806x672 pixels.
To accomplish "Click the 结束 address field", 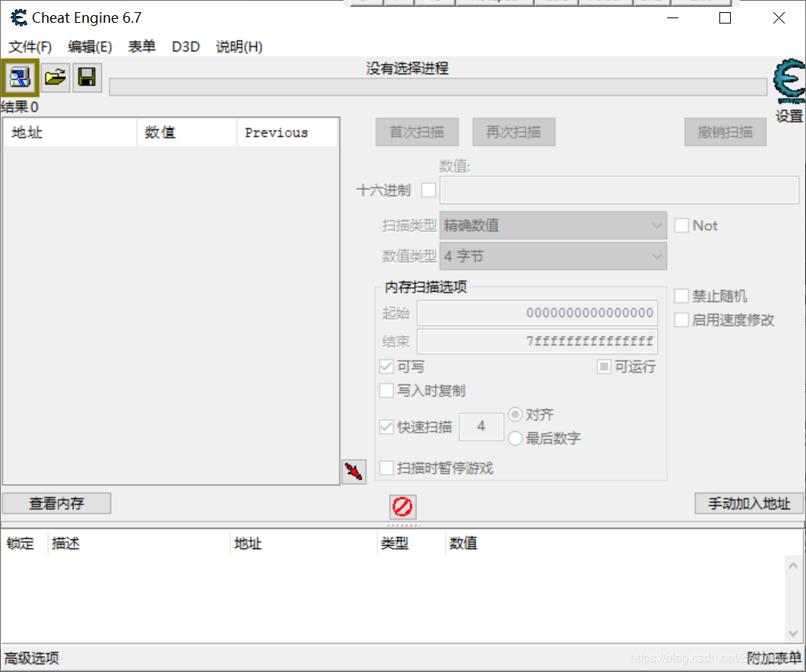I will pyautogui.click(x=537, y=341).
